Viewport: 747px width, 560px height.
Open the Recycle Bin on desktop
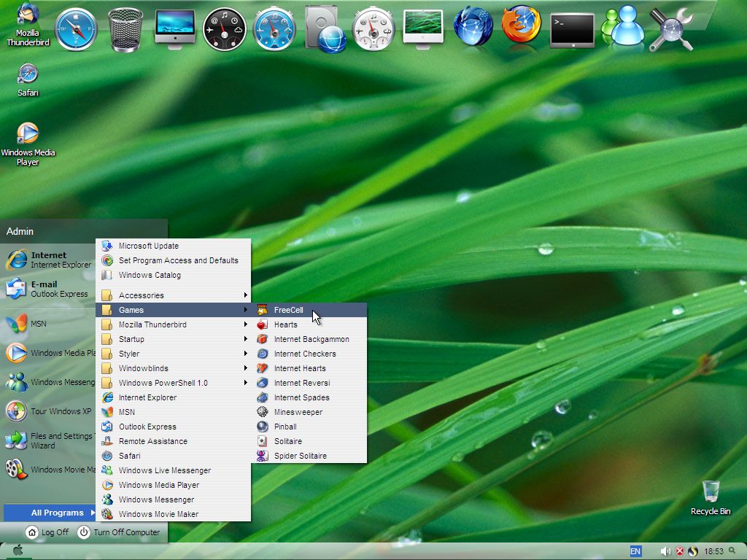[711, 497]
